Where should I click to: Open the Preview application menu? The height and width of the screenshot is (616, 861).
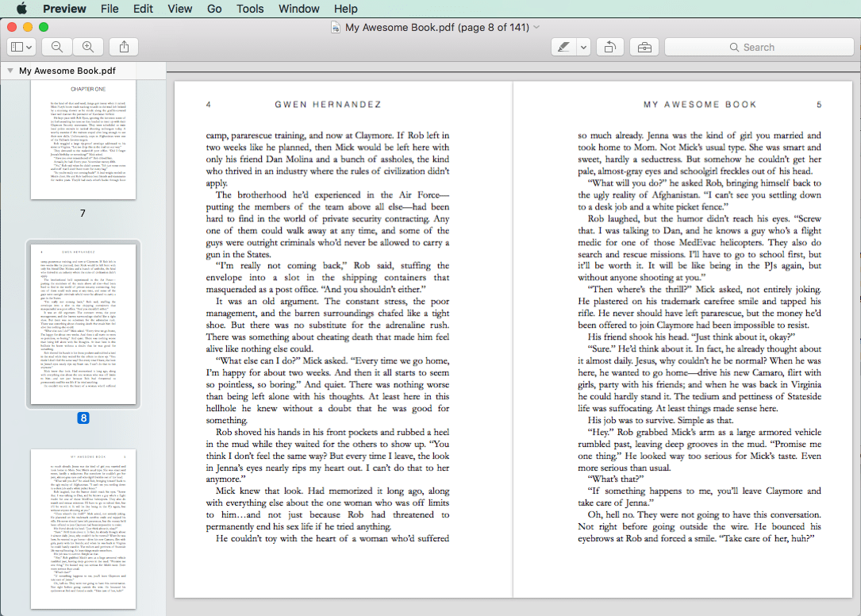click(64, 9)
